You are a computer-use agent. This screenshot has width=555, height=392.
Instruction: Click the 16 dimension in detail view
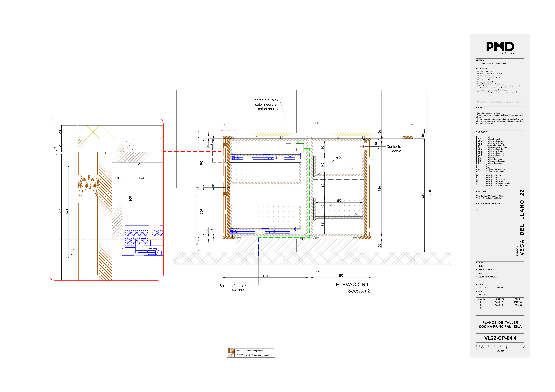click(117, 178)
